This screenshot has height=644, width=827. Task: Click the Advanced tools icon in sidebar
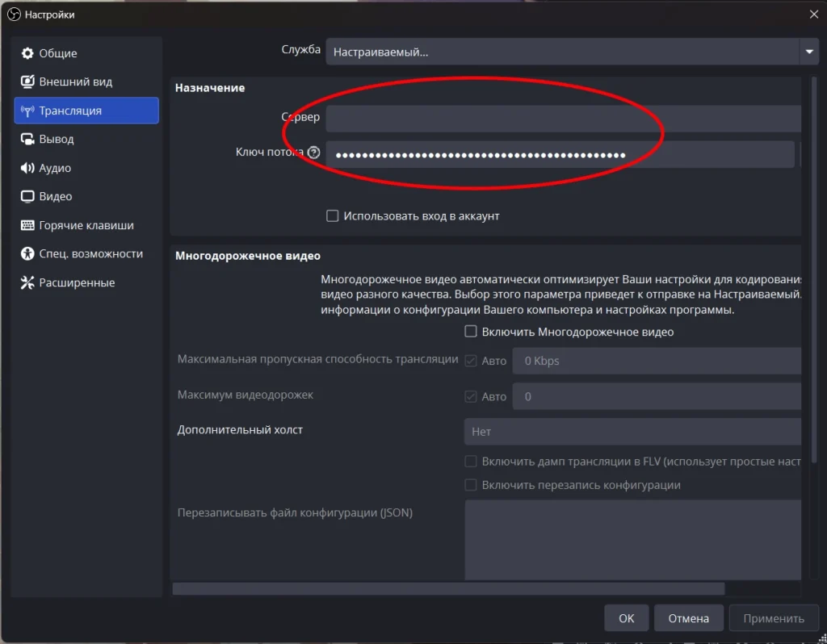27,282
